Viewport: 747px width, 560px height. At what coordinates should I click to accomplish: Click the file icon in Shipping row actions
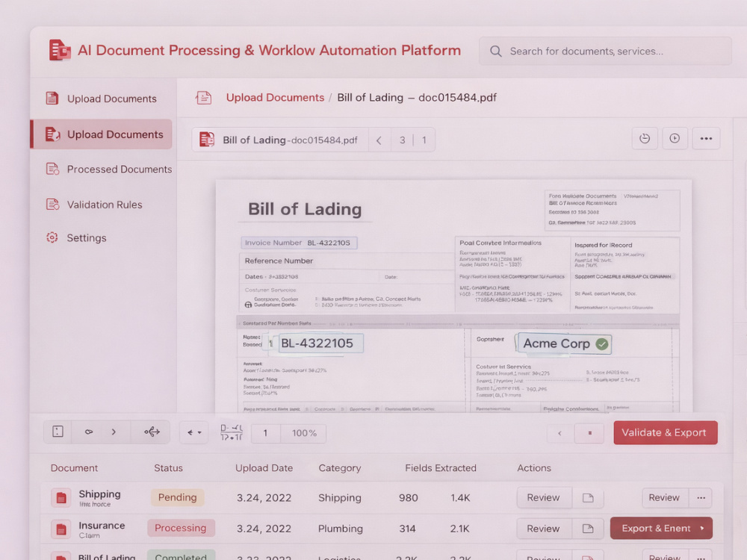[588, 497]
